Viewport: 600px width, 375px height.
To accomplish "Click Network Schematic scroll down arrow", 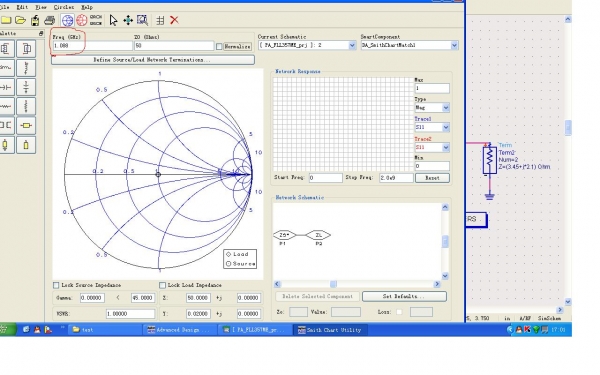I will (x=445, y=276).
